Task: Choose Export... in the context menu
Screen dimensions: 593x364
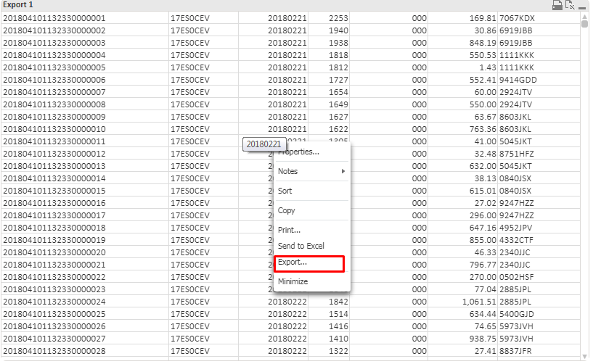Action: 293,262
